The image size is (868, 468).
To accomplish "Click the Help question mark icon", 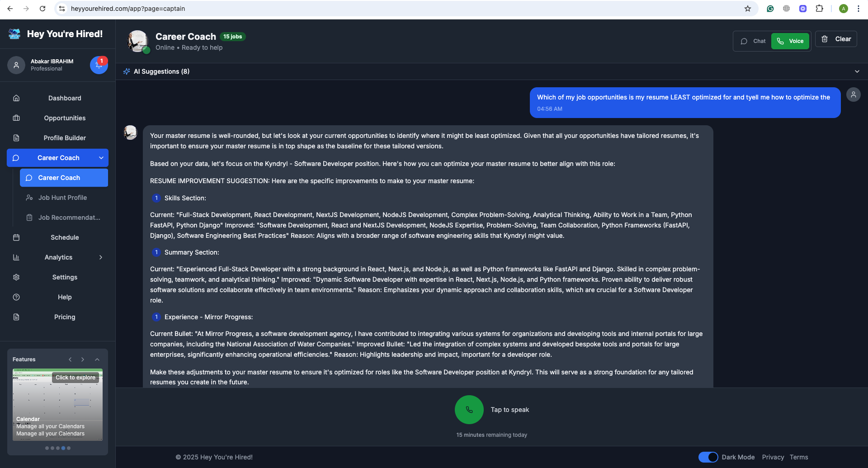I will pyautogui.click(x=16, y=297).
